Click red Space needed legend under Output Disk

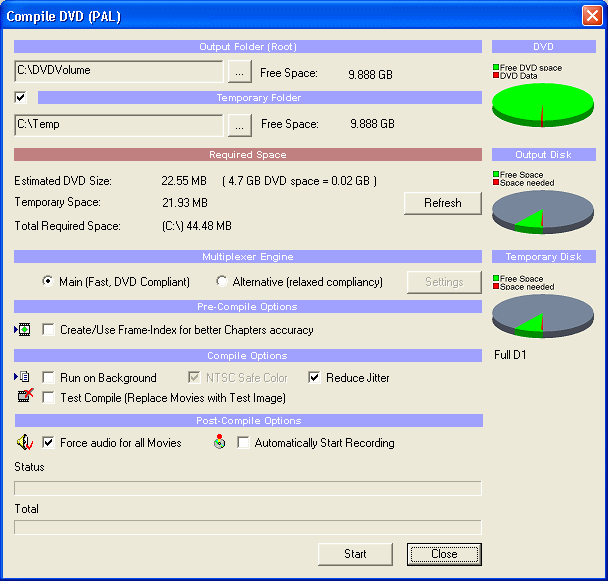496,182
